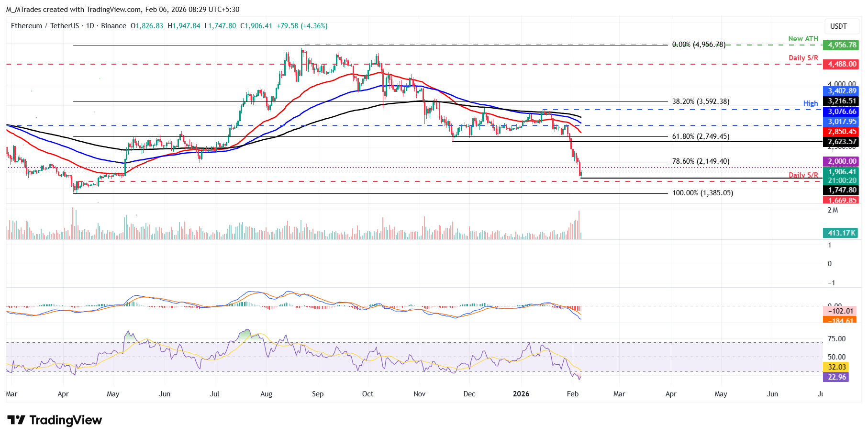
Task: Click the red 4,488.00 price tag
Action: 842,64
